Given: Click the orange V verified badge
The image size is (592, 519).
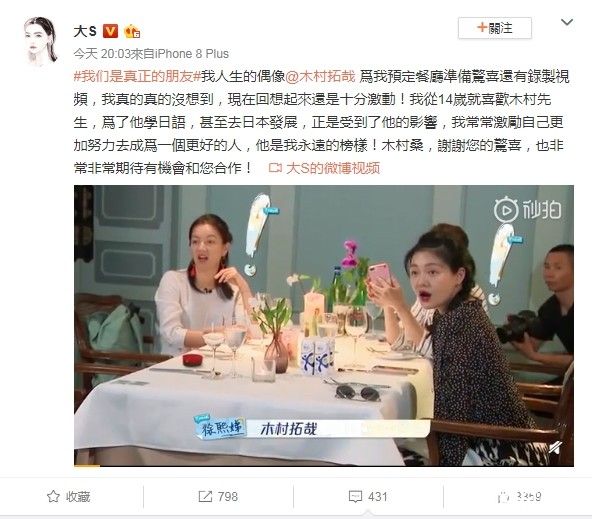Looking at the screenshot, I should point(111,31).
